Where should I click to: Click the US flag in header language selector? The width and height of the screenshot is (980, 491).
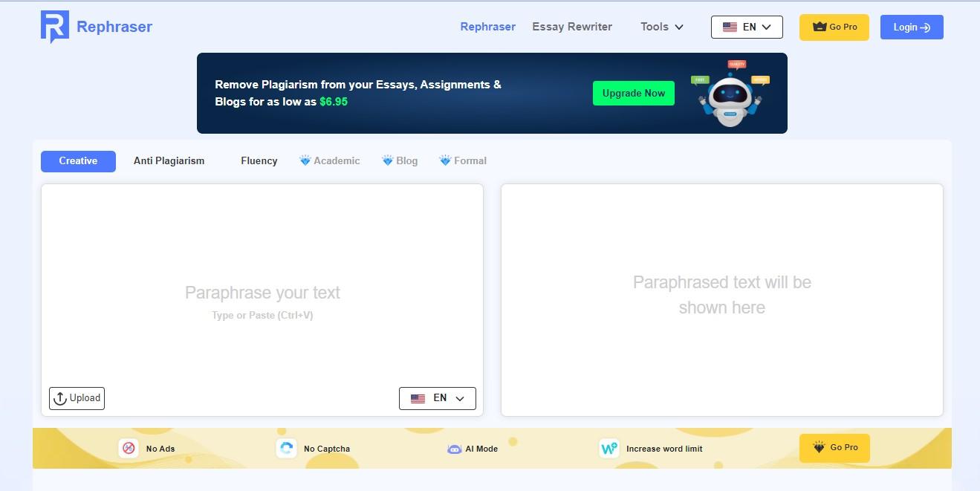[730, 27]
